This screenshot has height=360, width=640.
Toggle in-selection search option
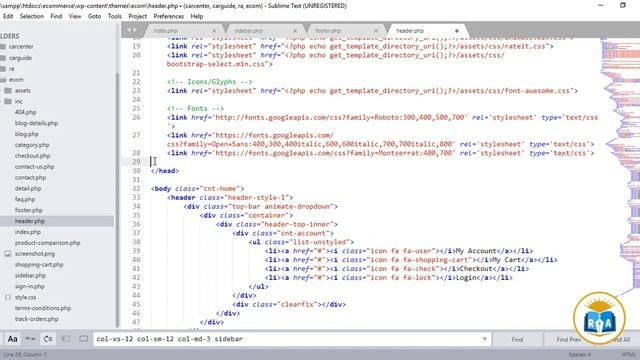[66, 339]
